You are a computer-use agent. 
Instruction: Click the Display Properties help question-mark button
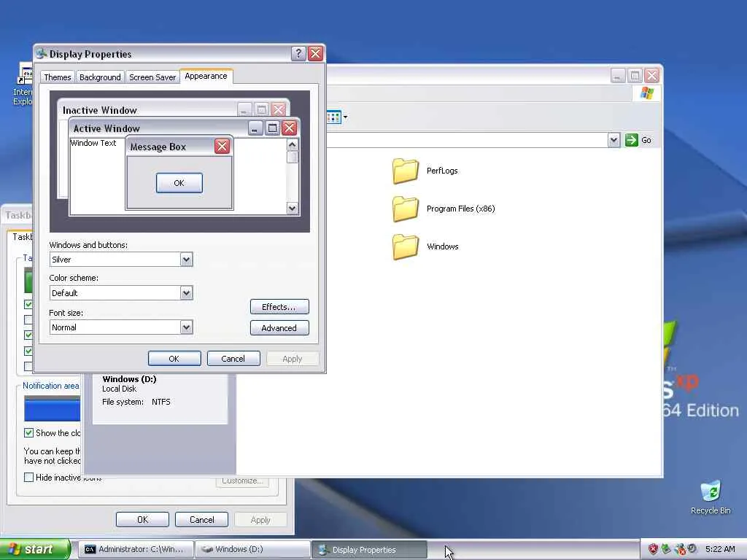click(298, 53)
